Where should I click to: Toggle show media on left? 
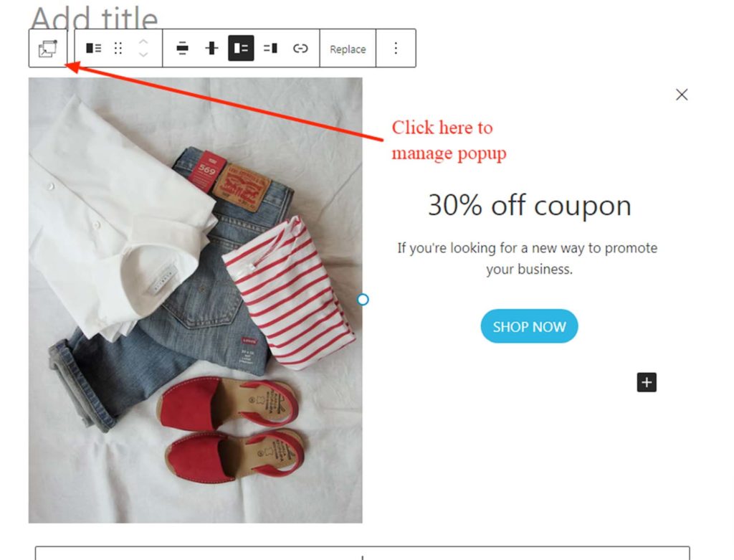(241, 48)
